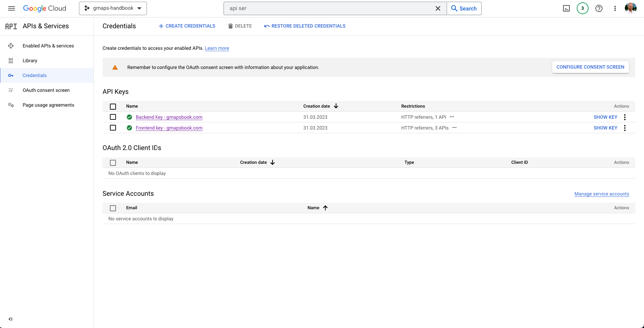644x328 pixels.
Task: Click the Email column header
Action: coord(132,208)
